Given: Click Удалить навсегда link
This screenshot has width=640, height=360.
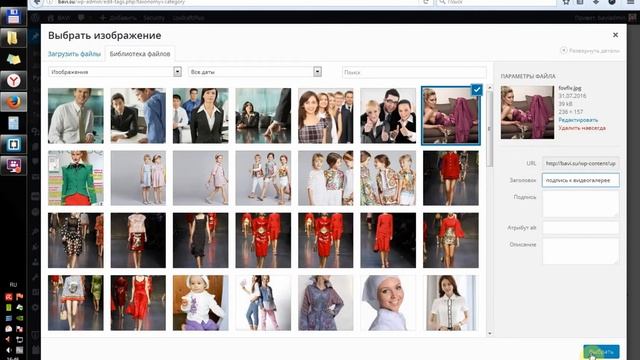Looking at the screenshot, I should 582,128.
